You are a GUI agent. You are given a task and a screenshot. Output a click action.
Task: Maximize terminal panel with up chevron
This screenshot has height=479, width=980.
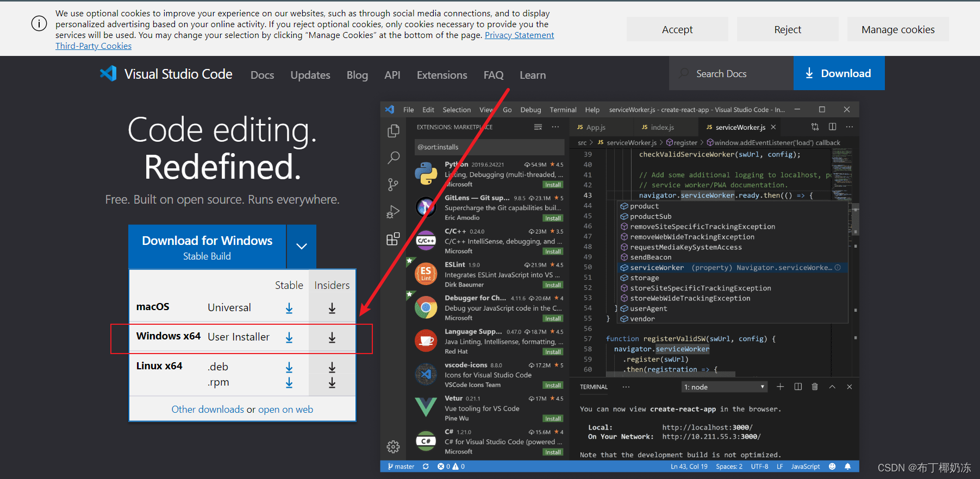coord(832,387)
